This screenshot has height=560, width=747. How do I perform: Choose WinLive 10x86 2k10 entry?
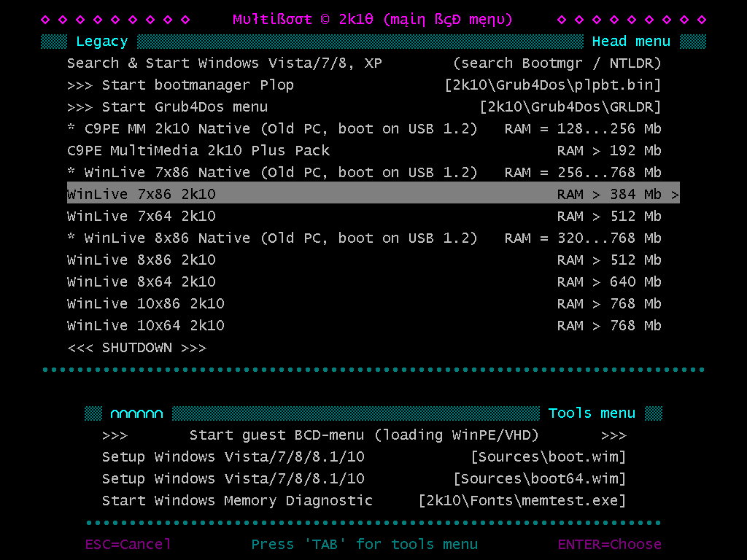pyautogui.click(x=365, y=304)
